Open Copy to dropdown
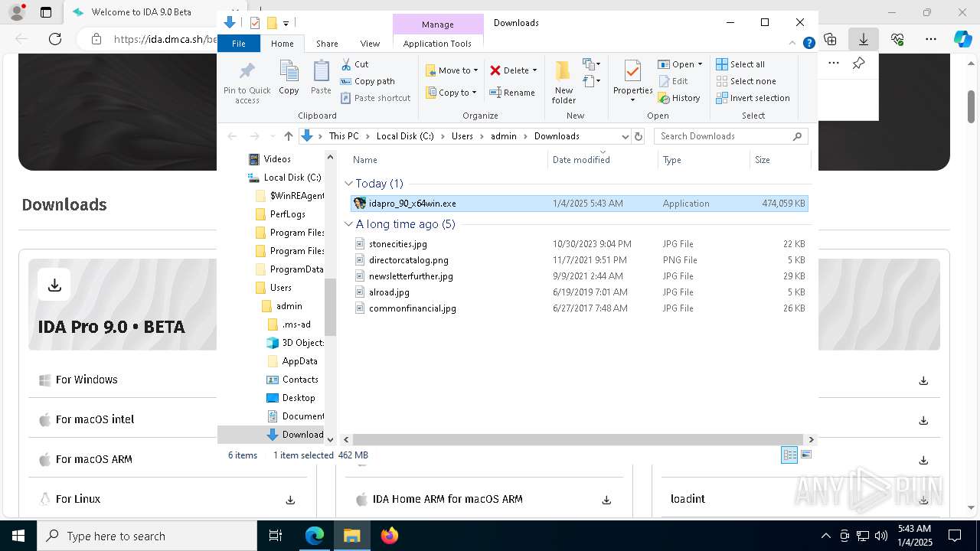 [451, 93]
